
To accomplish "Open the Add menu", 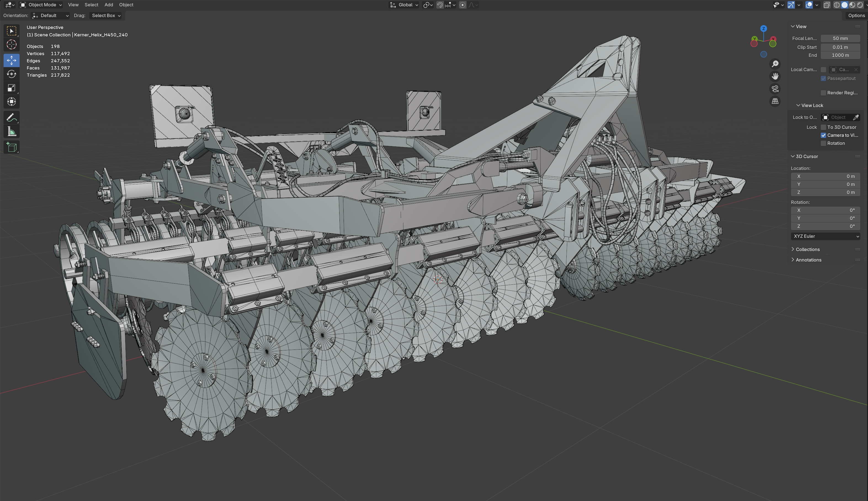I will point(108,5).
